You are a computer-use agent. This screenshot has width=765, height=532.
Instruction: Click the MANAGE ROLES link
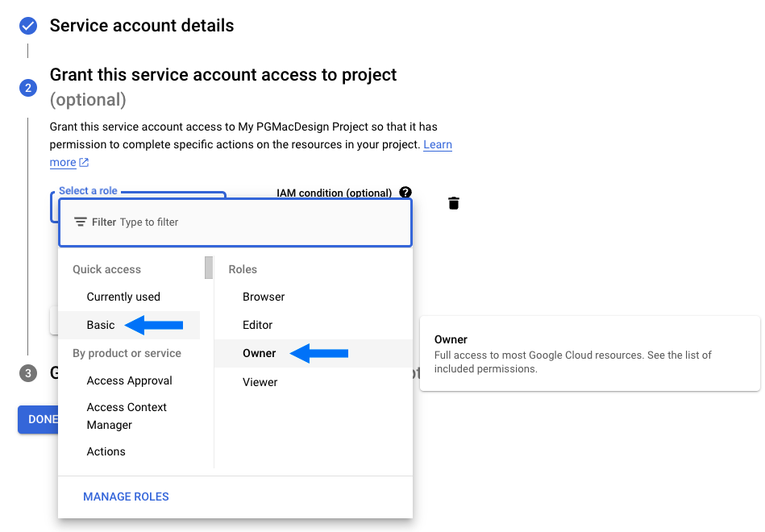coord(126,497)
